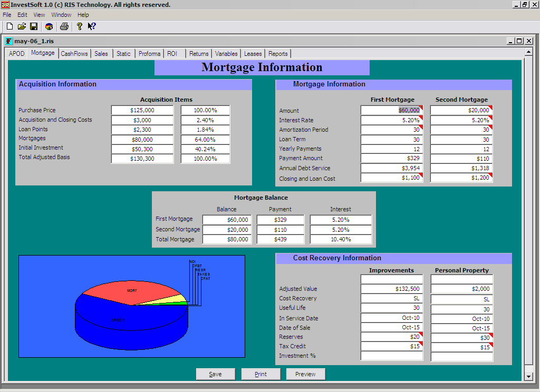Click the Second Mortgage Interest Rate field
The height and width of the screenshot is (392, 540).
pyautogui.click(x=461, y=120)
